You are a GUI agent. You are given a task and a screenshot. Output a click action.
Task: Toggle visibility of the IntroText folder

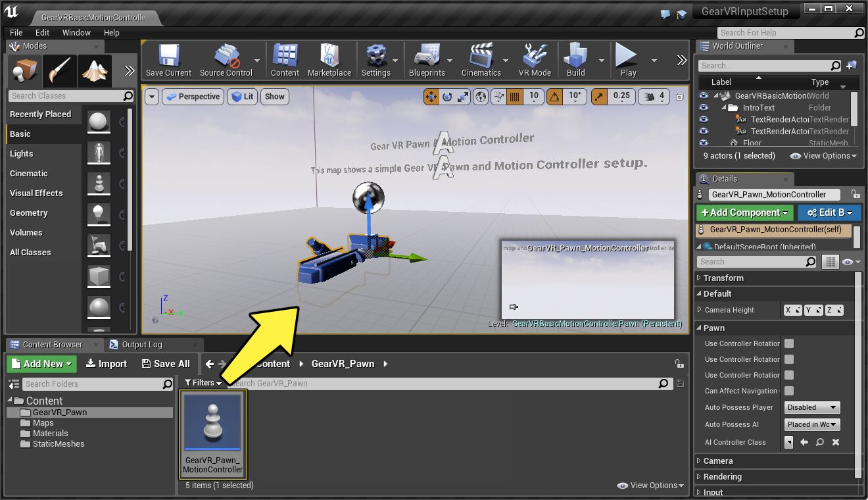tap(704, 108)
